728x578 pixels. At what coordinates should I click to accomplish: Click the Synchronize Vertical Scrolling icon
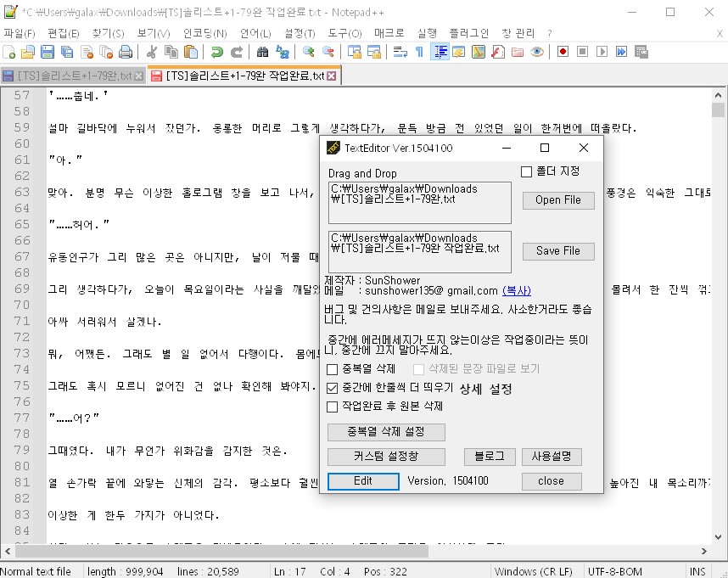tap(355, 52)
